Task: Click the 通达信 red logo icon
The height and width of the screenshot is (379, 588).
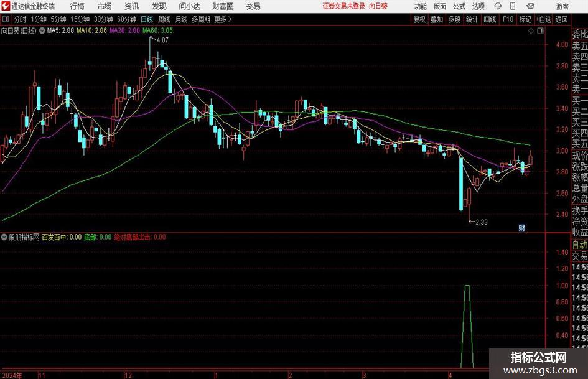Action: click(x=6, y=6)
